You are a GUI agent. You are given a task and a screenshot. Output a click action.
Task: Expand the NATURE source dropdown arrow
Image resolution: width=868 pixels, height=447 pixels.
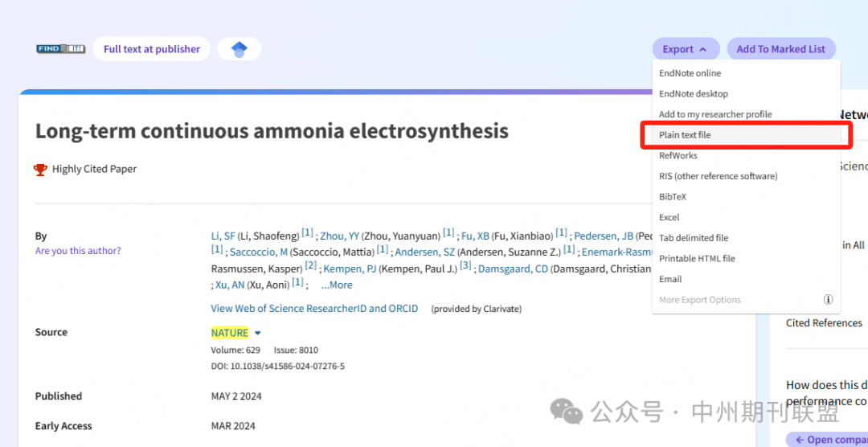tap(258, 333)
